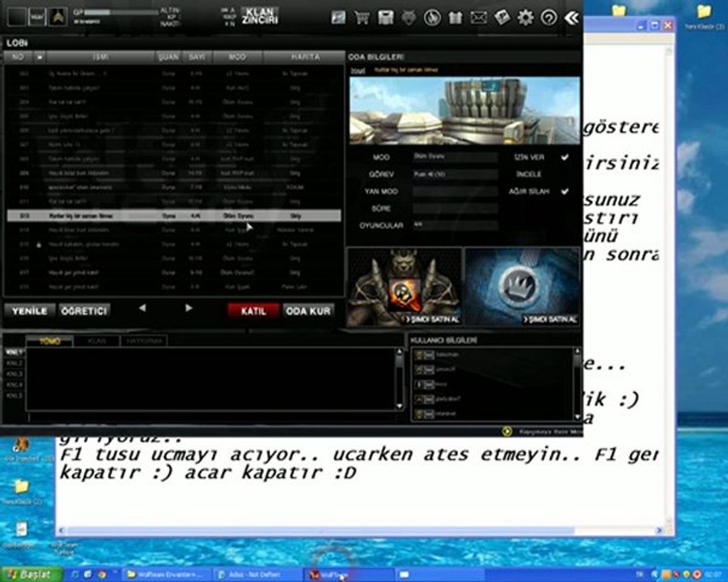Select first user in KULLANICI BİLGİLERİ list
This screenshot has width=728, height=582.
[492, 355]
